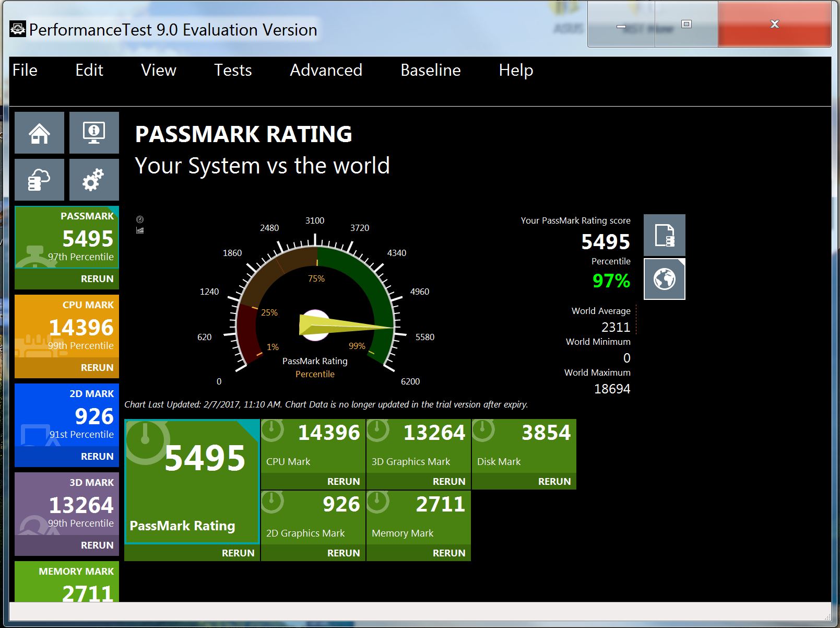The width and height of the screenshot is (840, 628).
Task: Rerun under the Disk Mark tile
Action: (524, 481)
